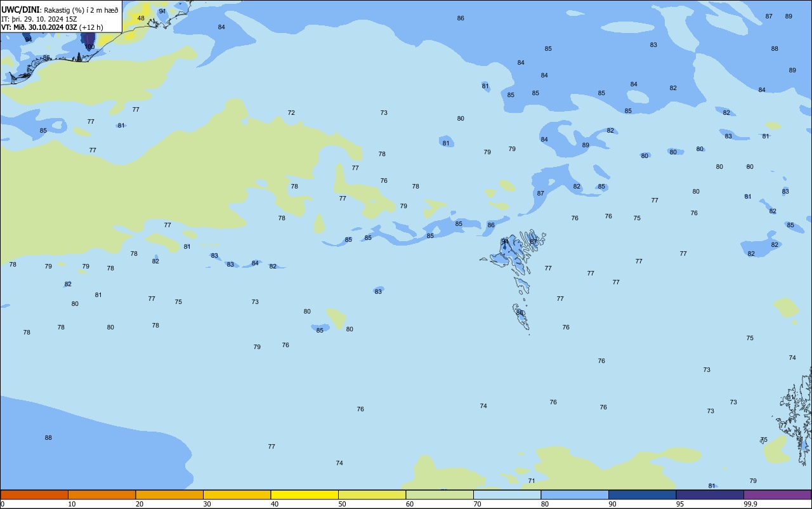Click the legend tick label '99.9'
The image size is (812, 509).
(x=749, y=504)
